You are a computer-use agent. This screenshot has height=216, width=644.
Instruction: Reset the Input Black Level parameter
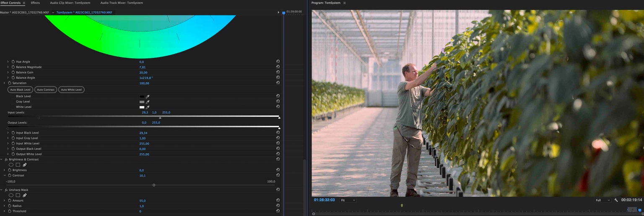coord(278,133)
